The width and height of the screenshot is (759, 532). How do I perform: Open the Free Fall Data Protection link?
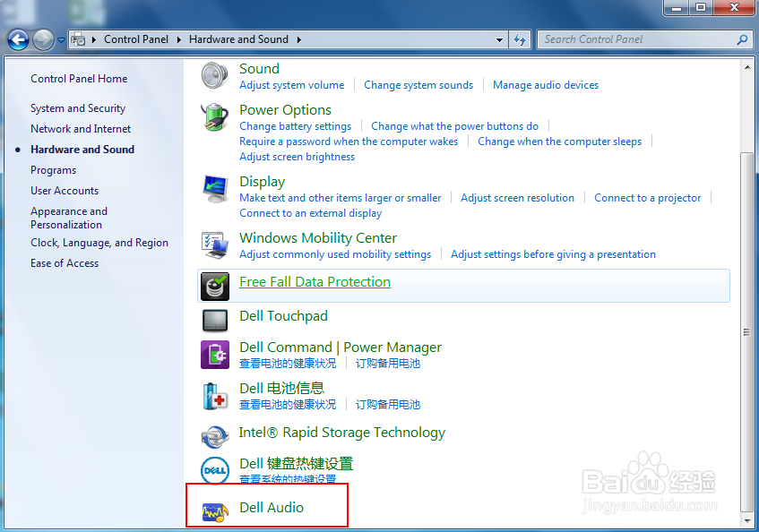click(315, 282)
